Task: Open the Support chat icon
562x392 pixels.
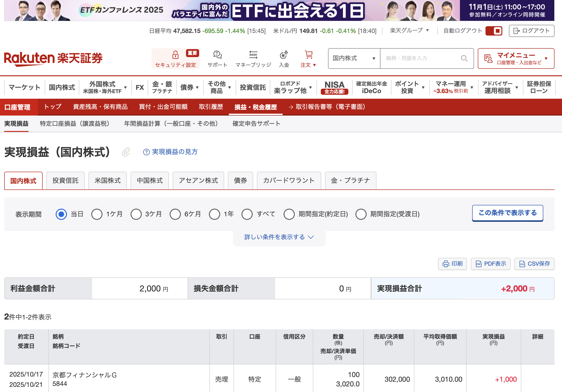Action: tap(217, 55)
